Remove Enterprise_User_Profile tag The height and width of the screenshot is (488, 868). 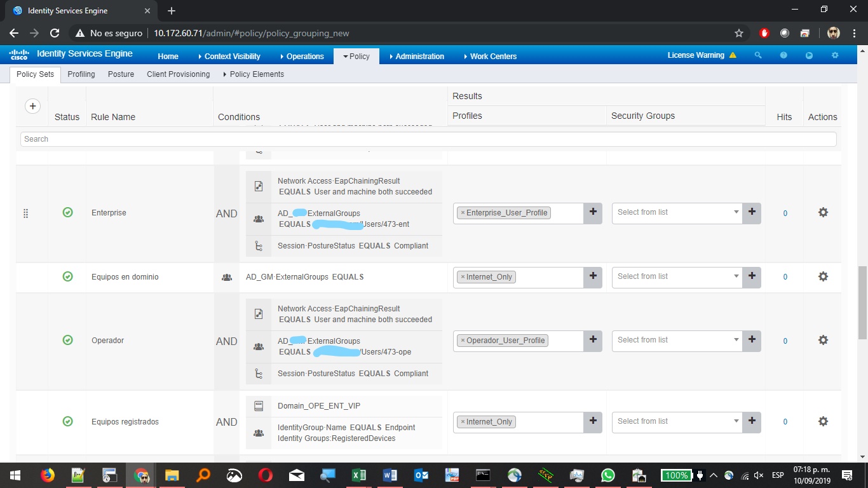(x=463, y=213)
